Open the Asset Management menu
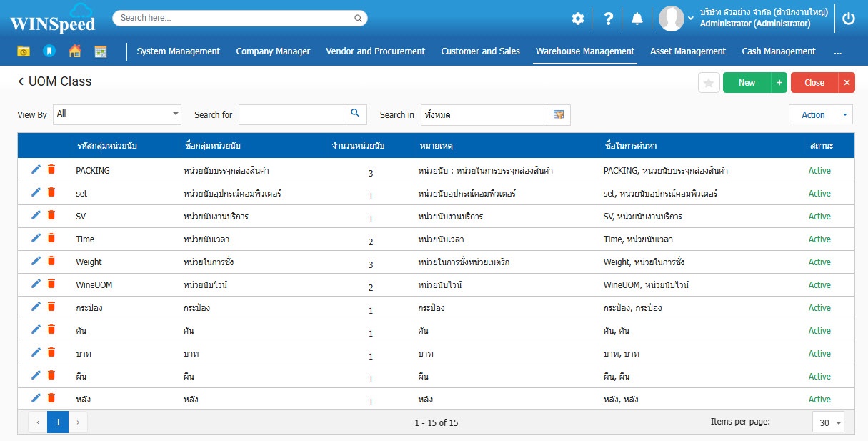The width and height of the screenshot is (868, 441). (x=687, y=51)
